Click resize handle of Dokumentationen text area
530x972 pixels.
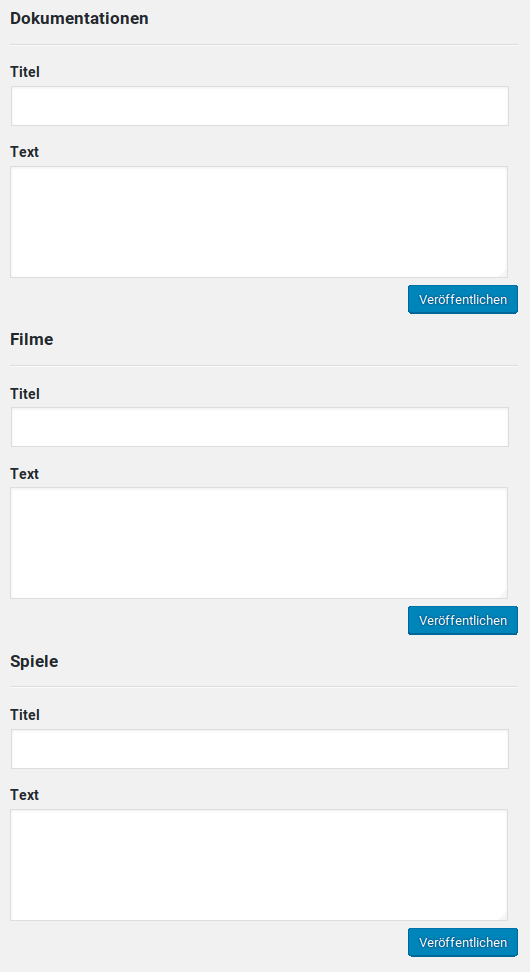(x=502, y=272)
